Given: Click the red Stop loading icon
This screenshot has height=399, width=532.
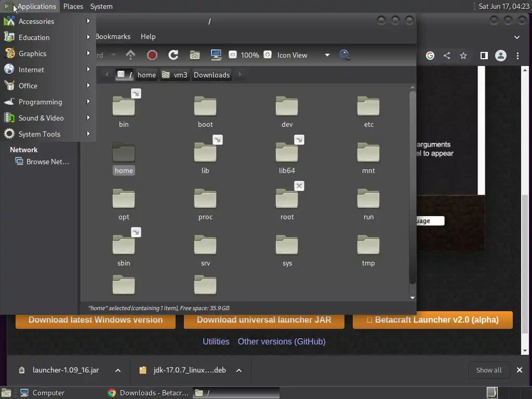Looking at the screenshot, I should (x=152, y=55).
